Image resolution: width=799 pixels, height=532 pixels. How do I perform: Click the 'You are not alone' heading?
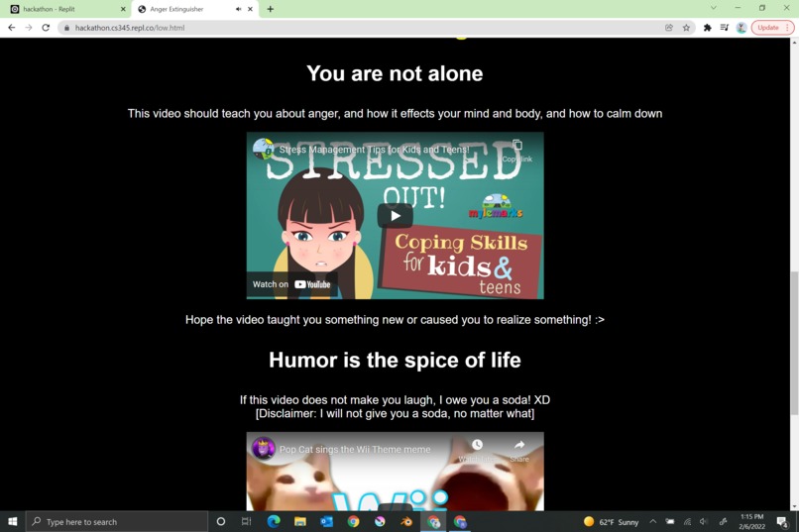[395, 73]
